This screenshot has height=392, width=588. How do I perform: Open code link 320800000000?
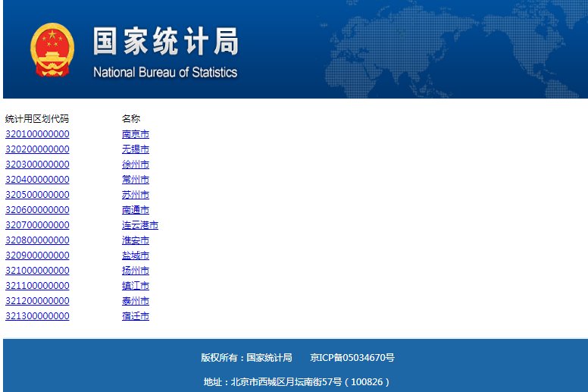(37, 240)
